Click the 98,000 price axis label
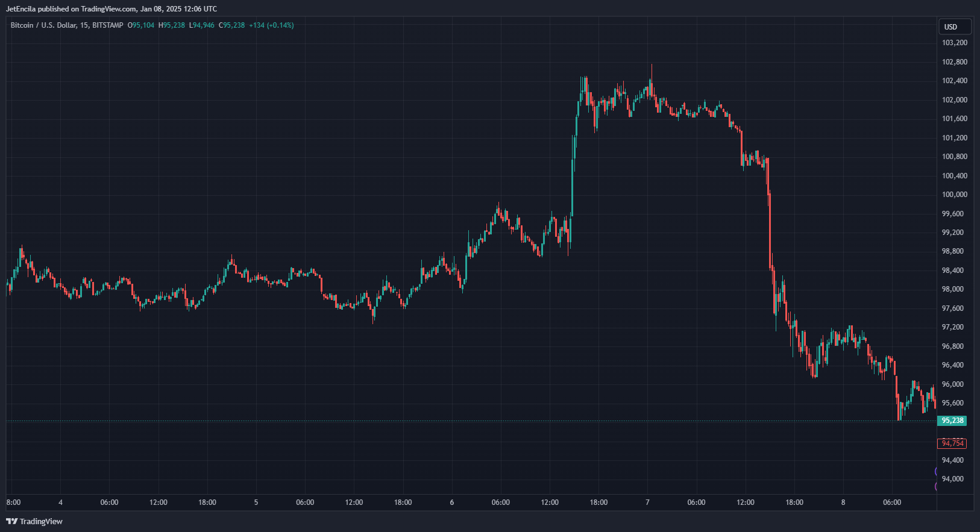Screen dimensions: 980x532 [952, 289]
